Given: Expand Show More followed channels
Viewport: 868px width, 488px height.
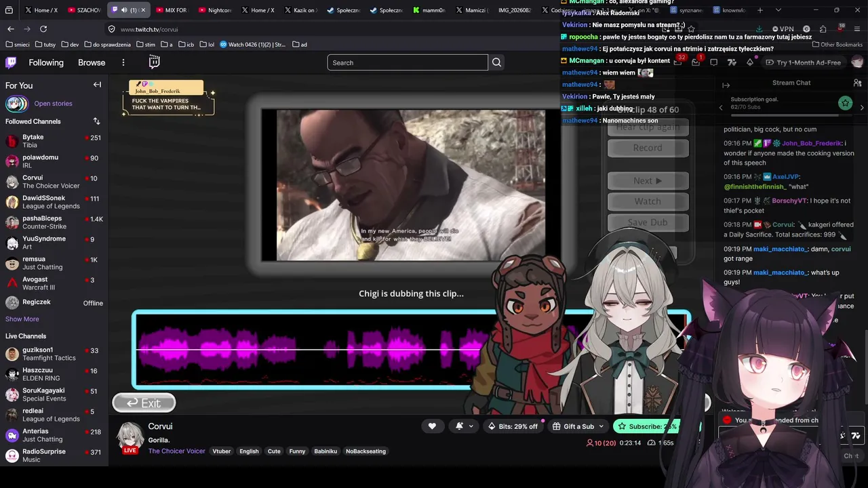Looking at the screenshot, I should click(x=22, y=319).
